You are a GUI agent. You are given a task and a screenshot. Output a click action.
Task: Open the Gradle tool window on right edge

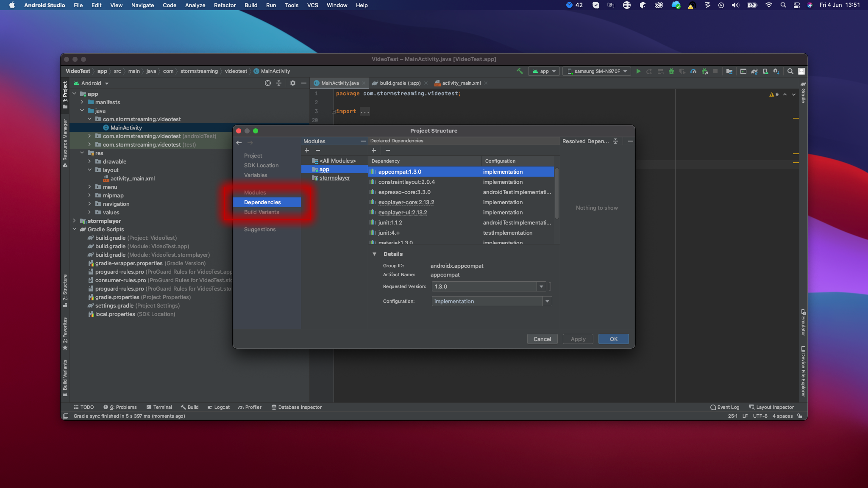pos(803,92)
